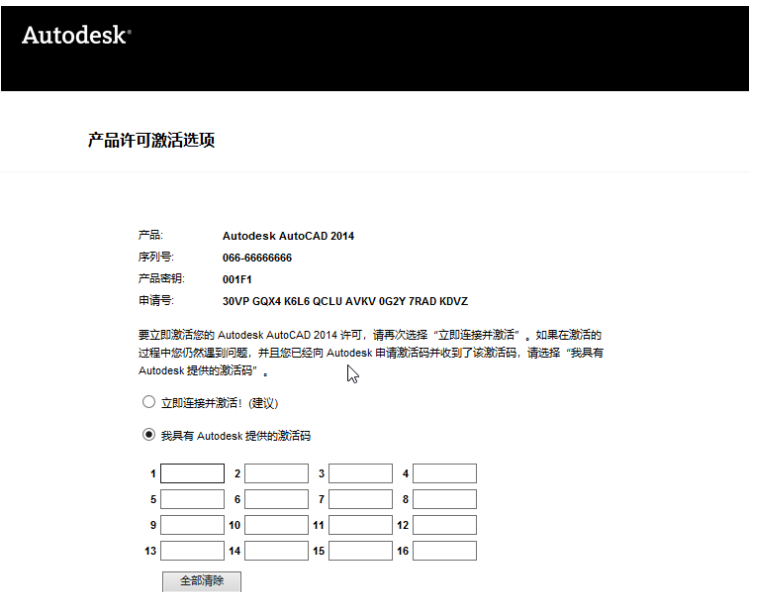Viewport: 758px width, 592px height.
Task: Select 我具有 Autodesk 提供的激活码 radio option
Action: (149, 435)
